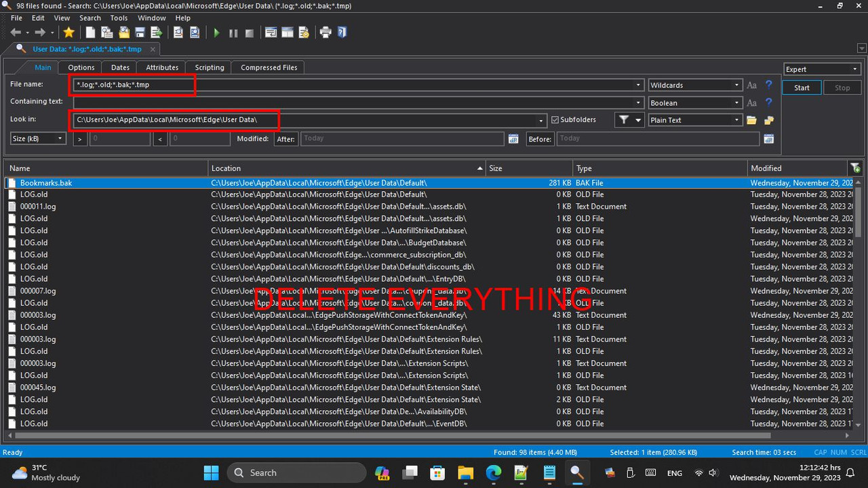Open file name expression help question mark
This screenshot has height=488, width=868.
point(768,85)
